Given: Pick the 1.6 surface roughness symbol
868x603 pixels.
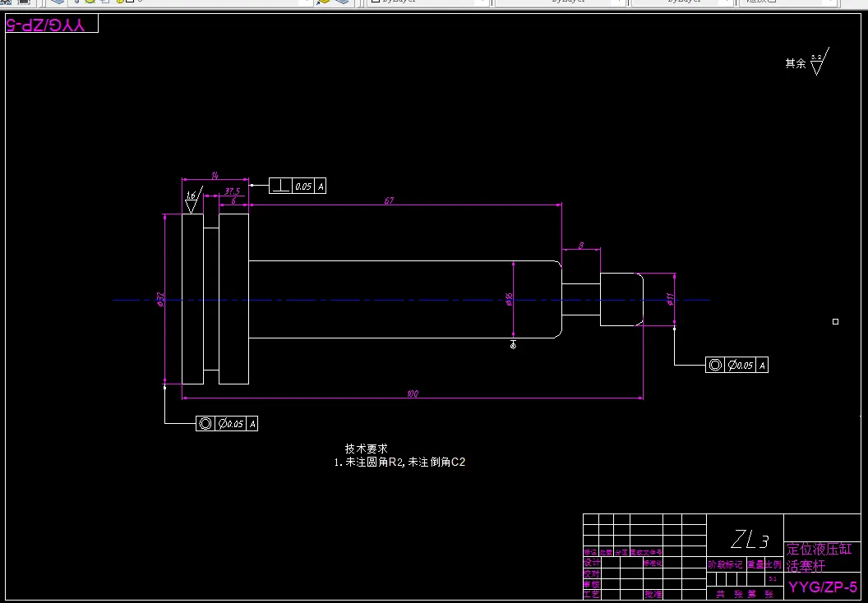Looking at the screenshot, I should pos(192,200).
